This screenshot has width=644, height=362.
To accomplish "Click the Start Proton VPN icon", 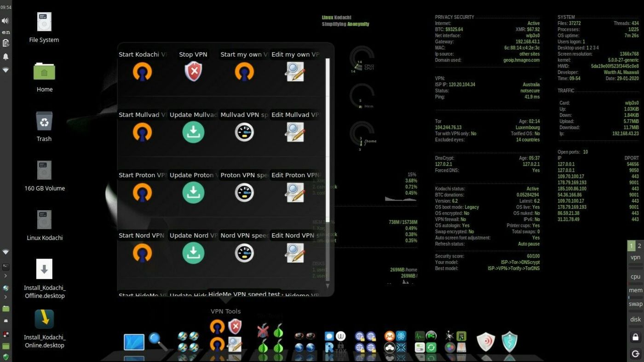I will (143, 192).
